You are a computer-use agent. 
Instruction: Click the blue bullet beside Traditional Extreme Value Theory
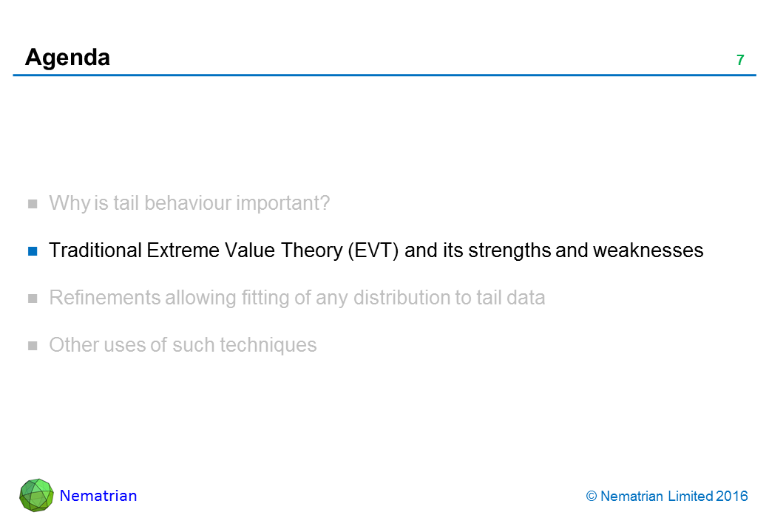(x=33, y=250)
